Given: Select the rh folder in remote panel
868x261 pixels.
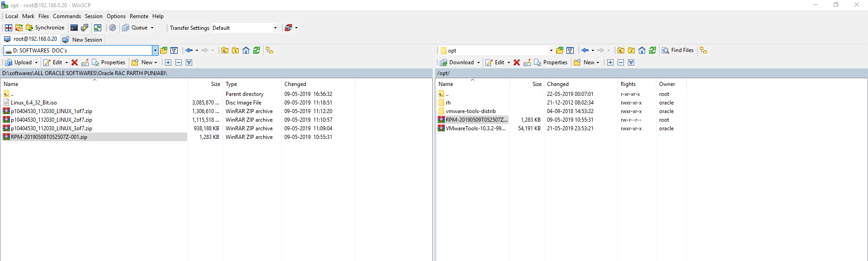Looking at the screenshot, I should click(x=448, y=103).
